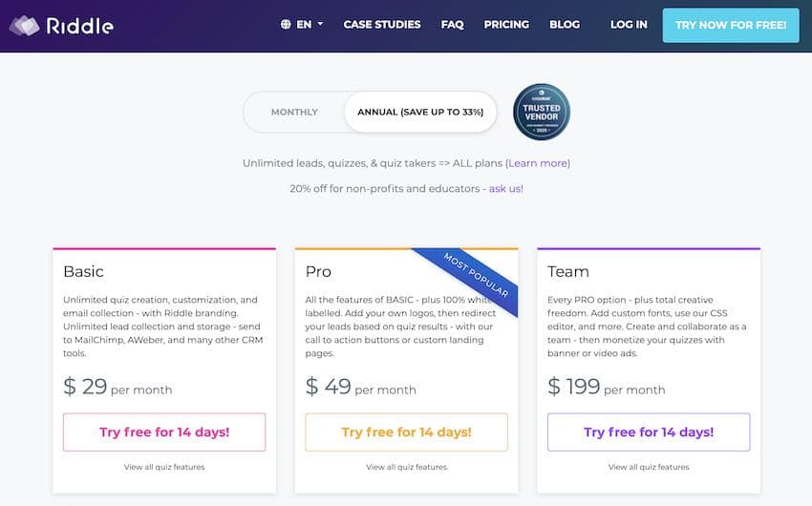This screenshot has width=812, height=506.
Task: Click the Riddle wordmark in header
Action: point(79,26)
